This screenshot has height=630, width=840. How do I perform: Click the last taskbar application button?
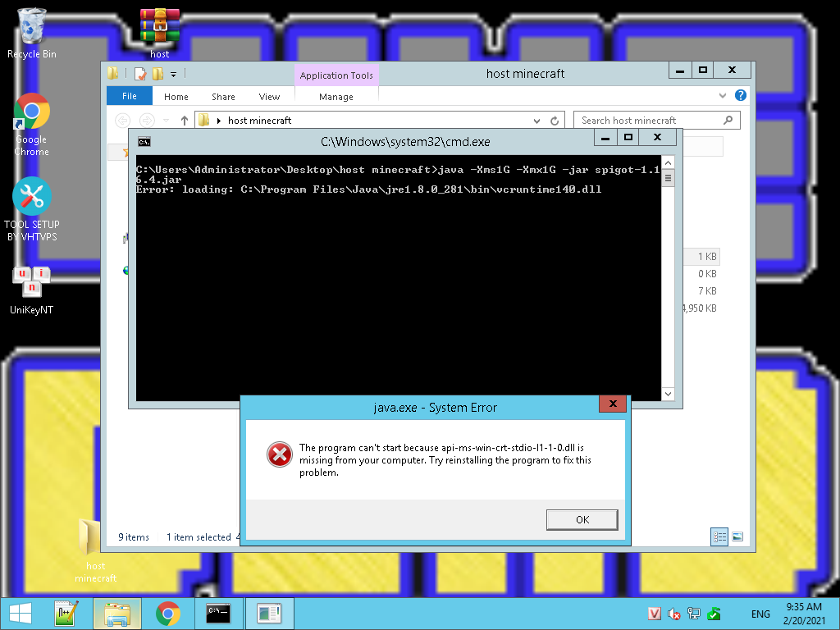[269, 614]
